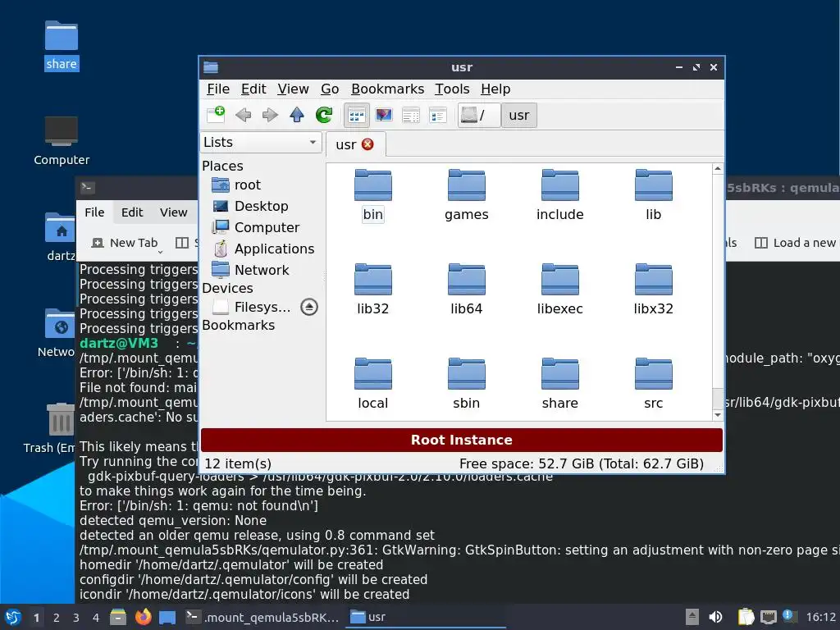
Task: Switch to icon view mode
Action: [x=356, y=115]
